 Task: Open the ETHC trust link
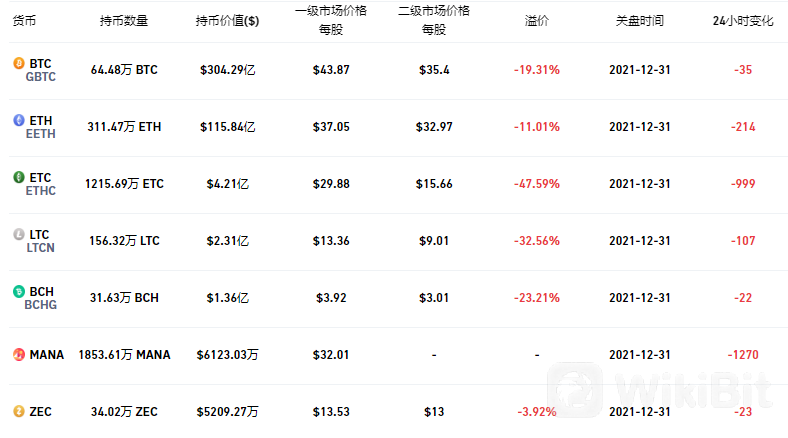41,191
